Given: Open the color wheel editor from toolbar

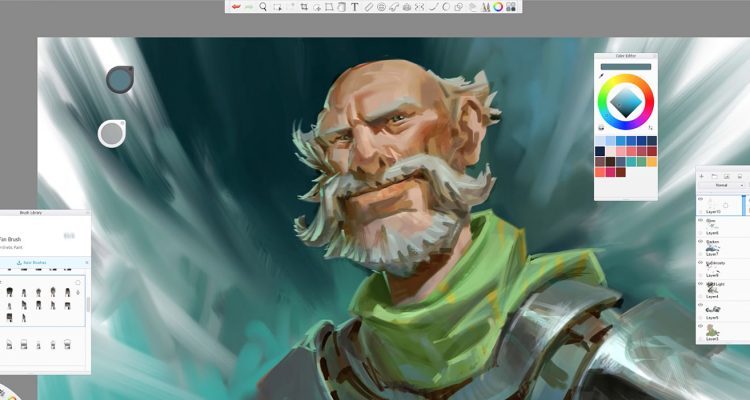Looking at the screenshot, I should (x=498, y=6).
